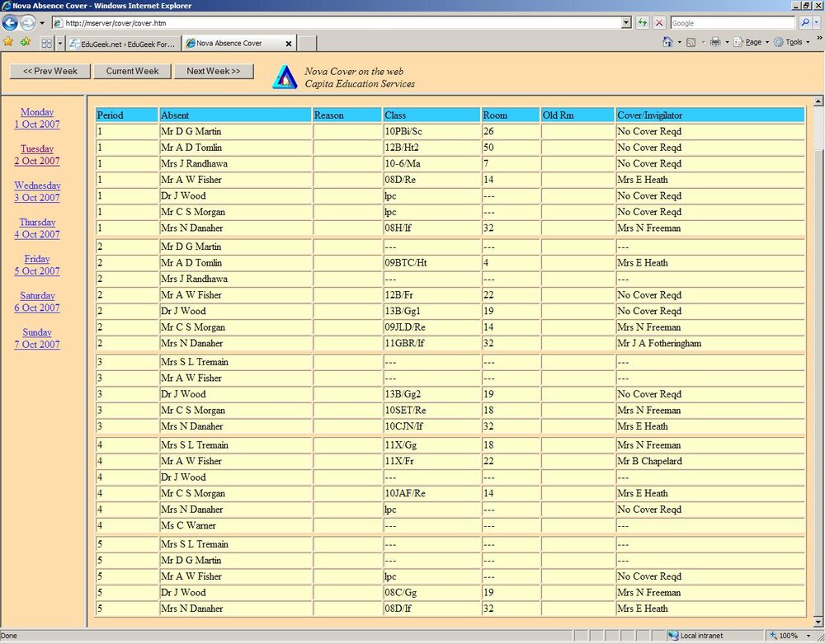Select the 12B/Ht2 class cell
Viewport: 825px width, 644px height.
coord(431,148)
